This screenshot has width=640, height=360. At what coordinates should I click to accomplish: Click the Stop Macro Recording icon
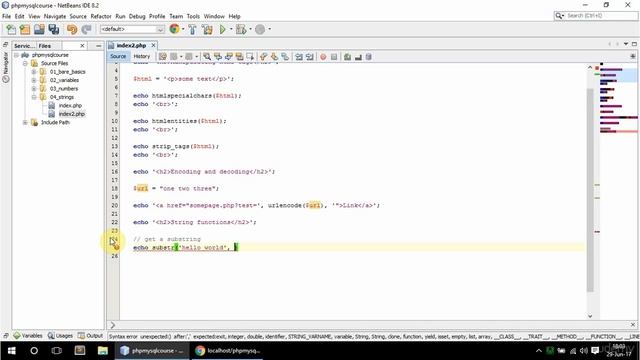coord(334,57)
